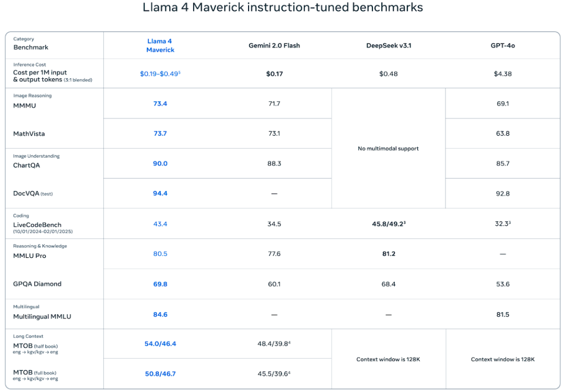This screenshot has width=564, height=392.
Task: Select the "43.4" LiveCodeBench score
Action: pyautogui.click(x=160, y=224)
